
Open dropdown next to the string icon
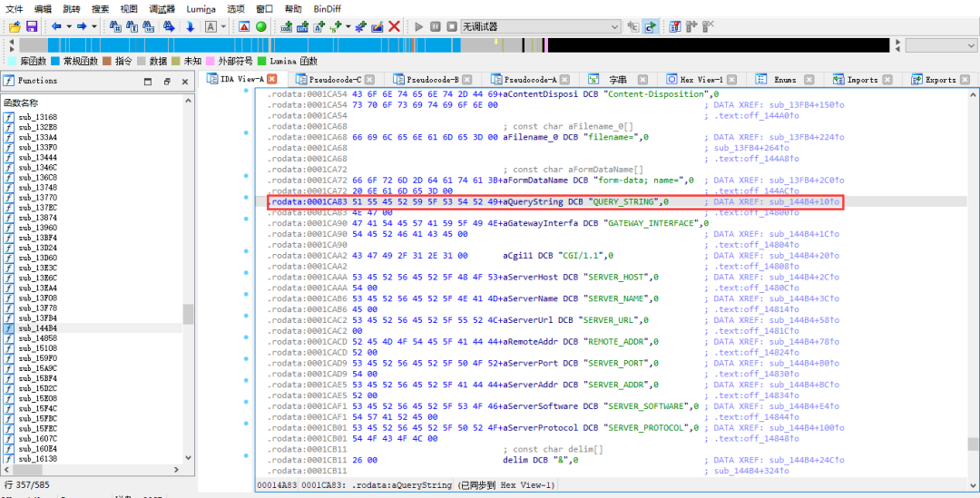tap(348, 27)
